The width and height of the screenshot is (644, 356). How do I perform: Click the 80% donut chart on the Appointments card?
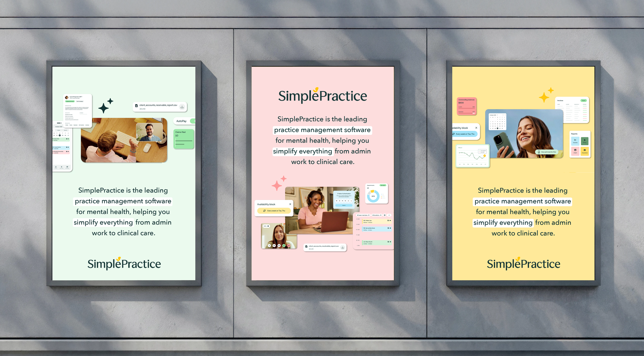click(x=373, y=196)
